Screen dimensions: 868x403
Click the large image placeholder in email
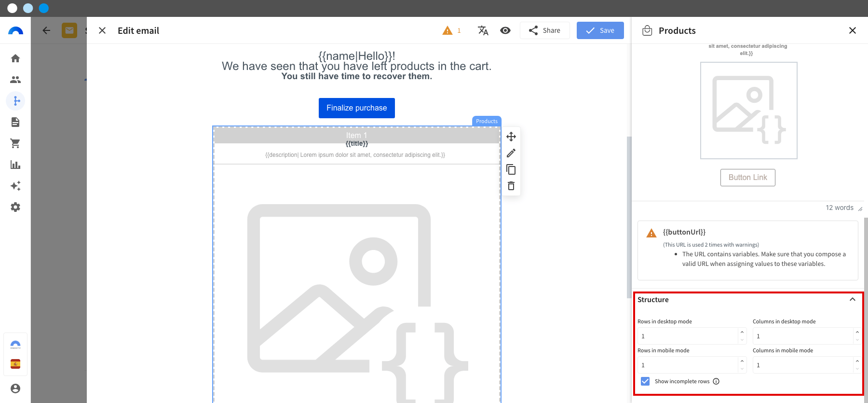point(357,304)
